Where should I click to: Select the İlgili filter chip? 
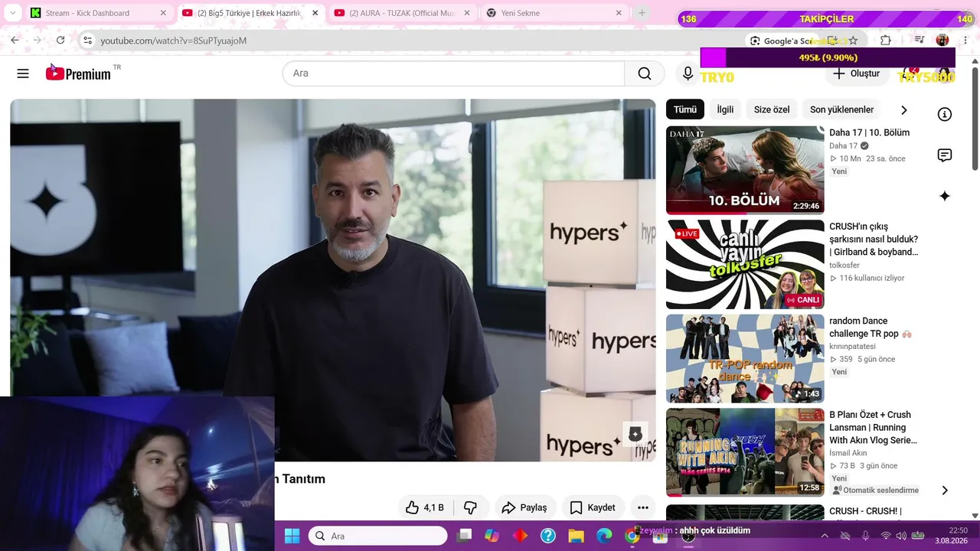725,109
